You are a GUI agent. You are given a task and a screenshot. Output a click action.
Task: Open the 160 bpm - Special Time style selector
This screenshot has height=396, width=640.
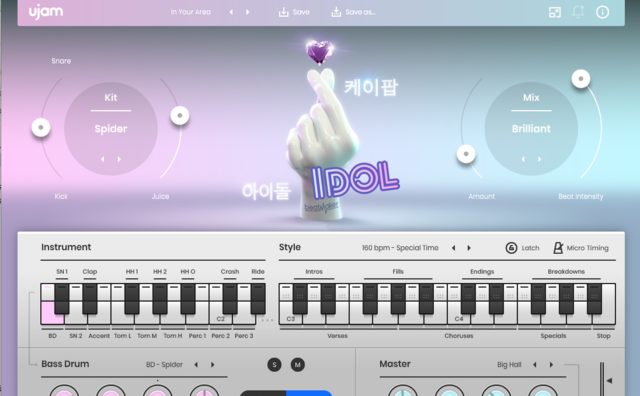400,248
